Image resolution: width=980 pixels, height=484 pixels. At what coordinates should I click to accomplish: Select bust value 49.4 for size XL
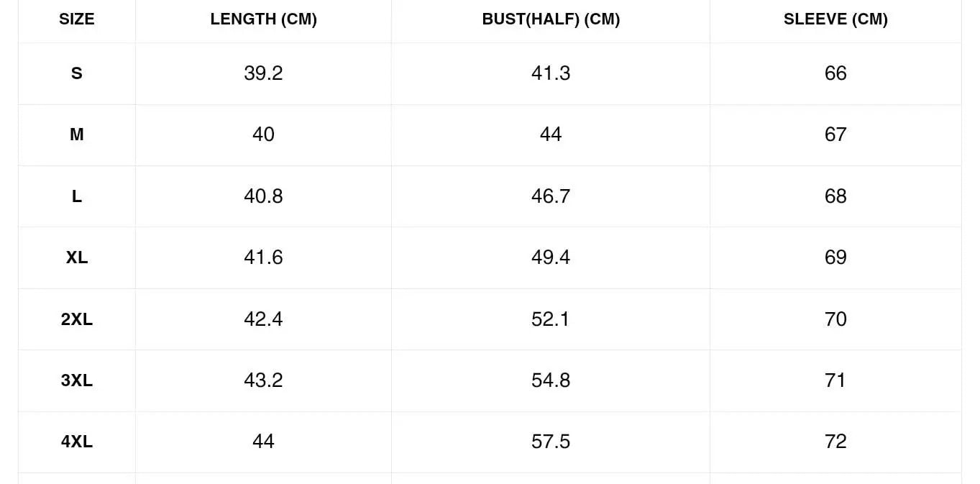pos(551,257)
